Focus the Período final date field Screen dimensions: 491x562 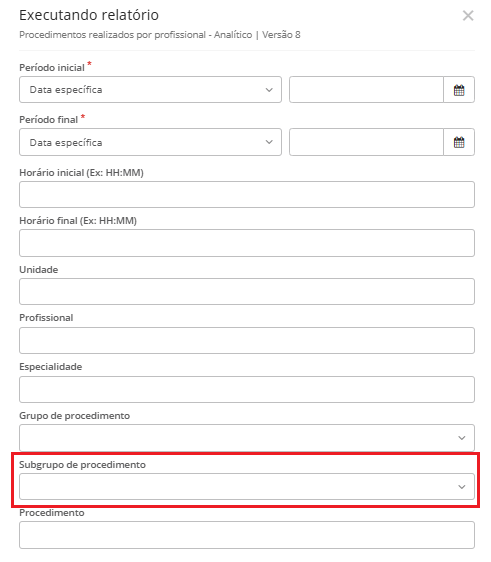(366, 142)
